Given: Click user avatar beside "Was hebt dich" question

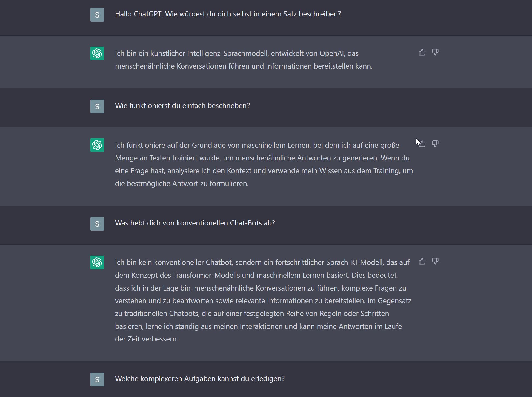Looking at the screenshot, I should (97, 224).
